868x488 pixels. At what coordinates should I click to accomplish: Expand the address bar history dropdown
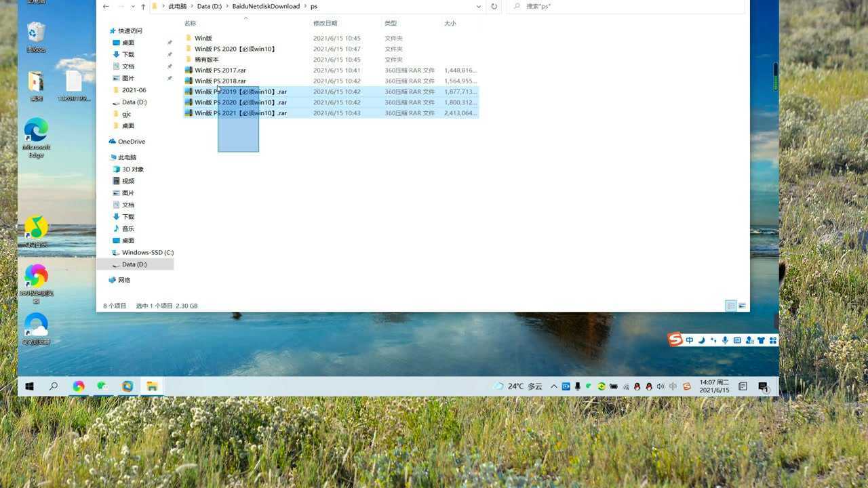(479, 7)
